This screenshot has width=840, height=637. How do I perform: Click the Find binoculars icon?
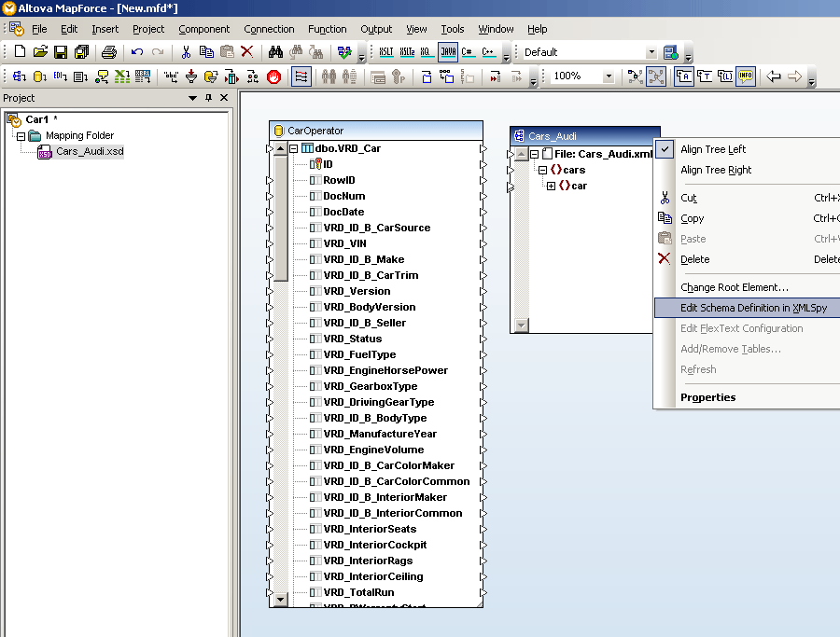(275, 52)
